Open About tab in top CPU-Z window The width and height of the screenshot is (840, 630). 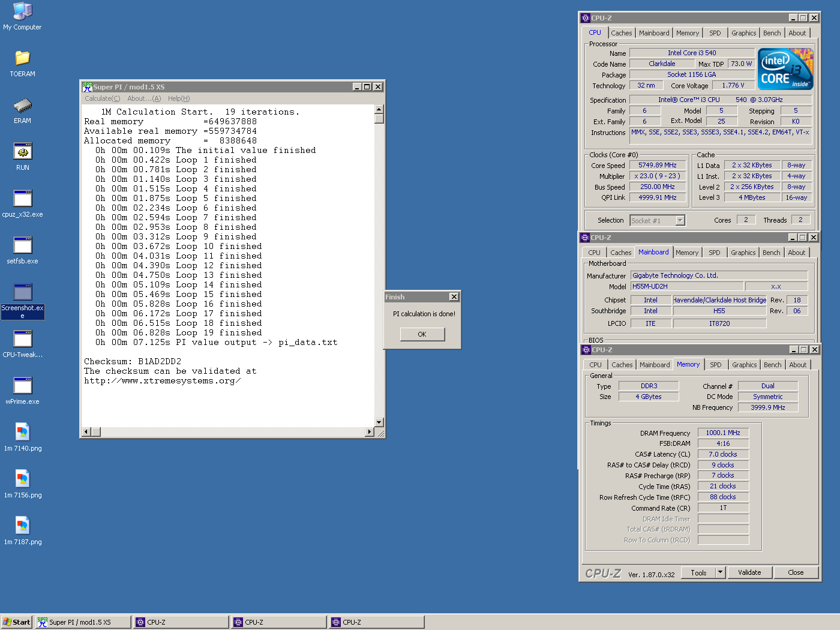[x=797, y=33]
